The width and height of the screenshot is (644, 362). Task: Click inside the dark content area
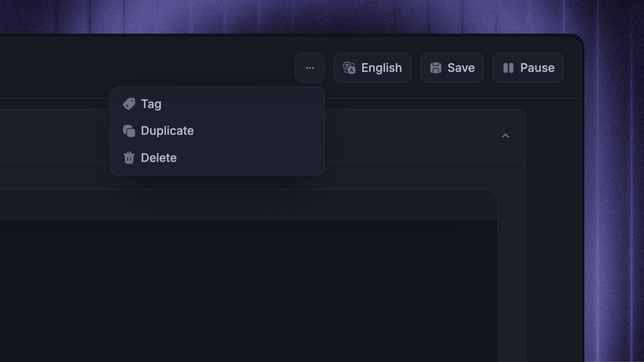coord(249,291)
